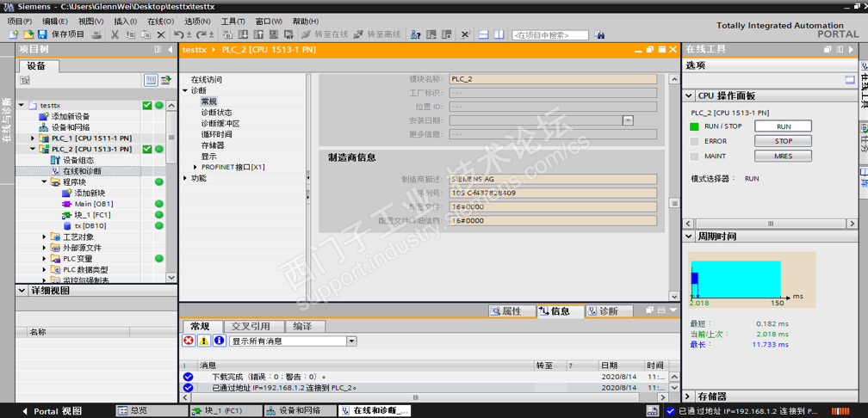Click the copy icon in the toolbar
868x418 pixels.
point(130,34)
